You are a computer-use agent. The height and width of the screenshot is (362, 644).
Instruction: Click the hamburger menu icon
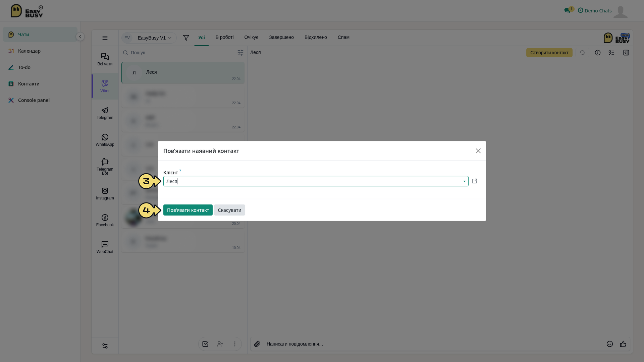[x=105, y=38]
